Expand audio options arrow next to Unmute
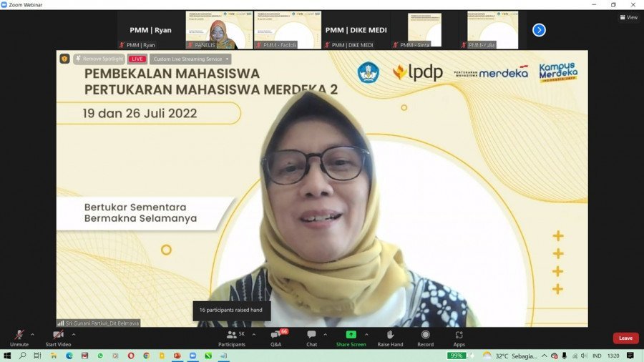Viewport: 644px width, 362px height. [x=32, y=334]
